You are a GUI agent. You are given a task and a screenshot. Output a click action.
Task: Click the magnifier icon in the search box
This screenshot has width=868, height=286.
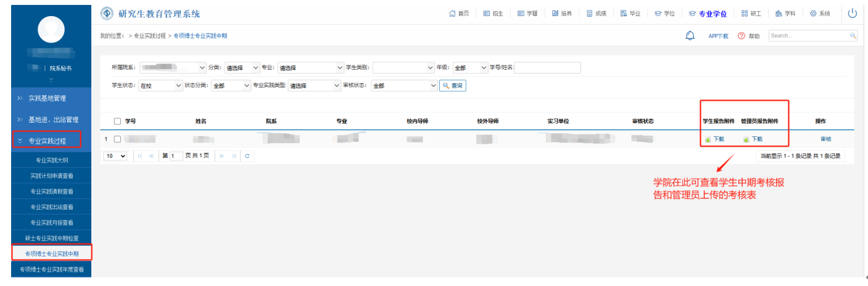tap(853, 36)
